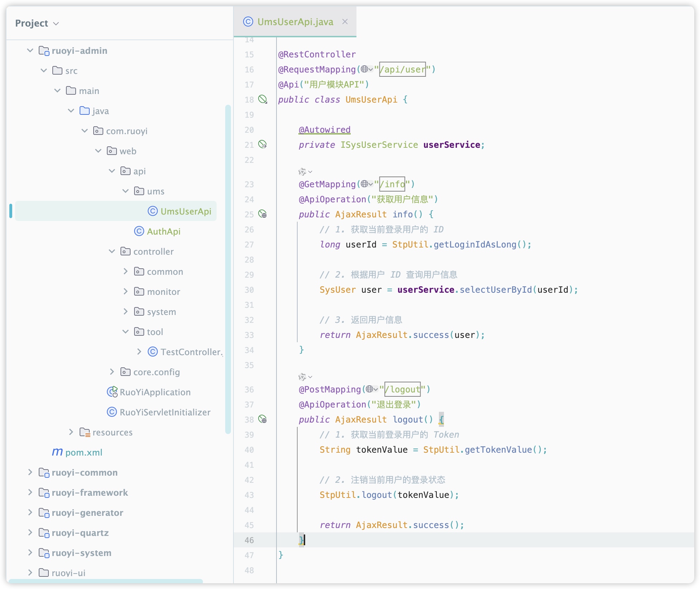Click the project tree vertical scrollbar
The height and width of the screenshot is (589, 700).
[228, 269]
